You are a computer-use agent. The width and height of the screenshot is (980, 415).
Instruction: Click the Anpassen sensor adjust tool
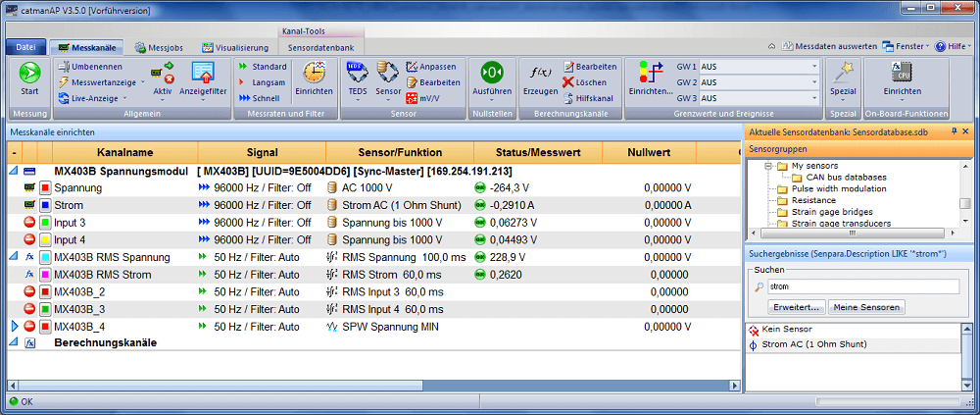430,67
